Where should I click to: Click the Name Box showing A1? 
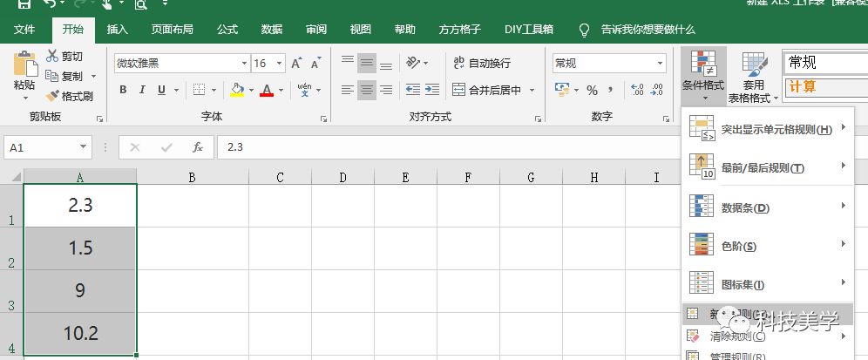click(40, 147)
